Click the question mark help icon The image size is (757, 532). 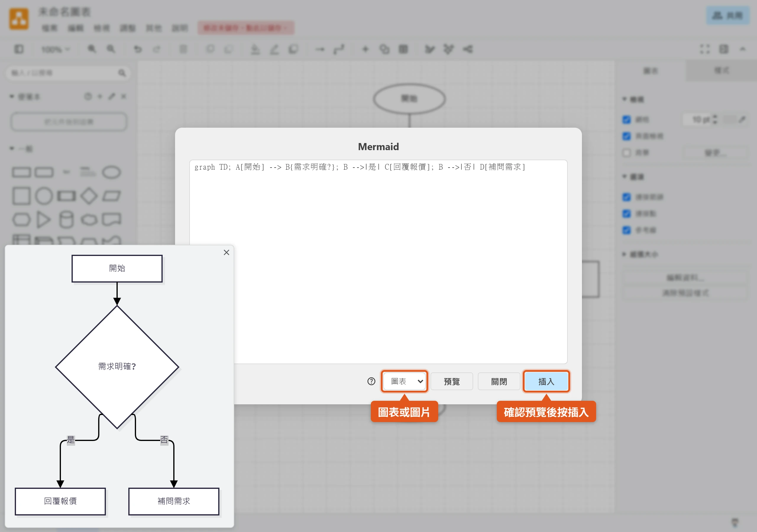371,381
